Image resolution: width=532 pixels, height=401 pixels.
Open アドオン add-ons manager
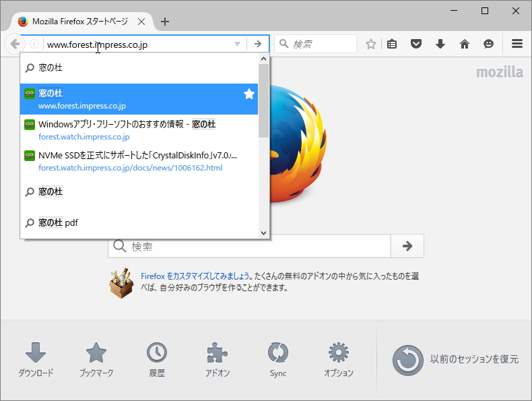218,360
